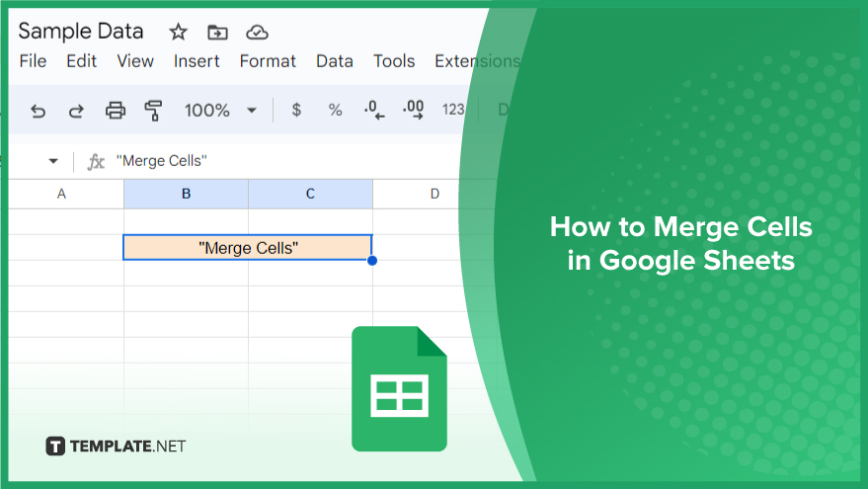The width and height of the screenshot is (868, 489).
Task: Select the merged "Merge Cells" cell
Action: click(248, 248)
